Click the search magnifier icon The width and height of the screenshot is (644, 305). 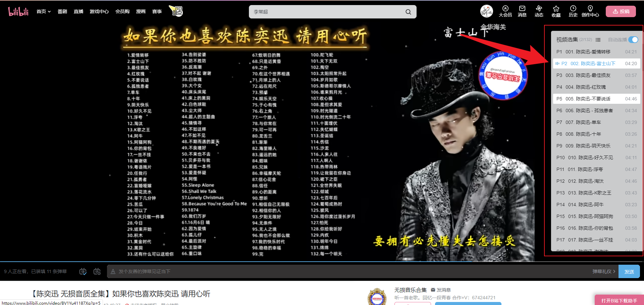(408, 12)
